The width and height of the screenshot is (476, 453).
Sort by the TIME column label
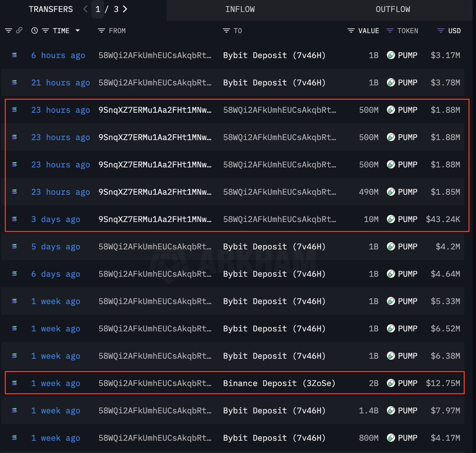coord(61,31)
